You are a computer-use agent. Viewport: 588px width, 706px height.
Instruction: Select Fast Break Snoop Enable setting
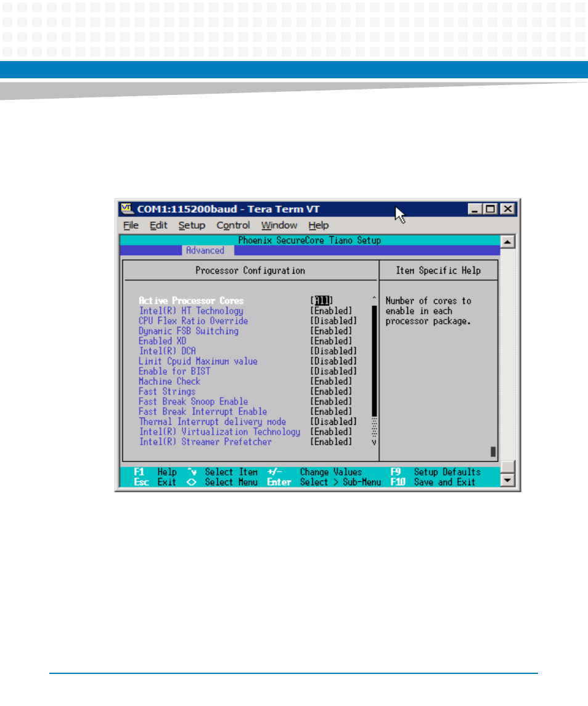coord(193,401)
